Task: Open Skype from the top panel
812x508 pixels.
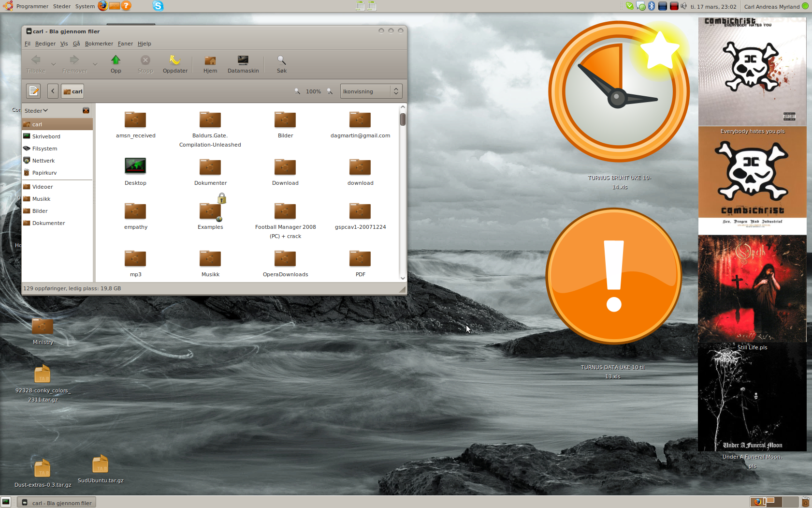Action: pos(158,6)
